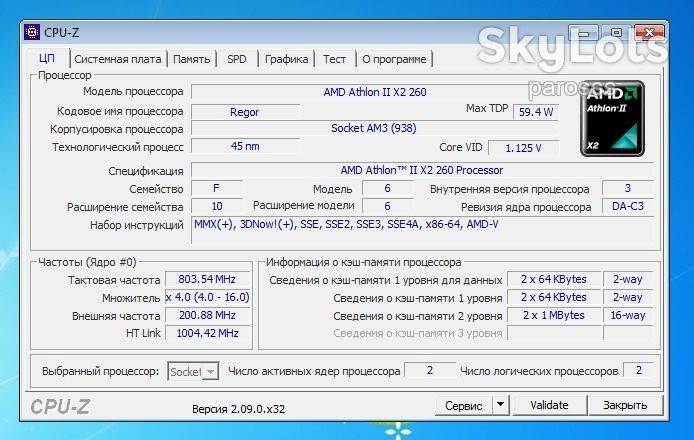This screenshot has width=694, height=440.
Task: Switch to the SPD tab
Action: coord(237,59)
